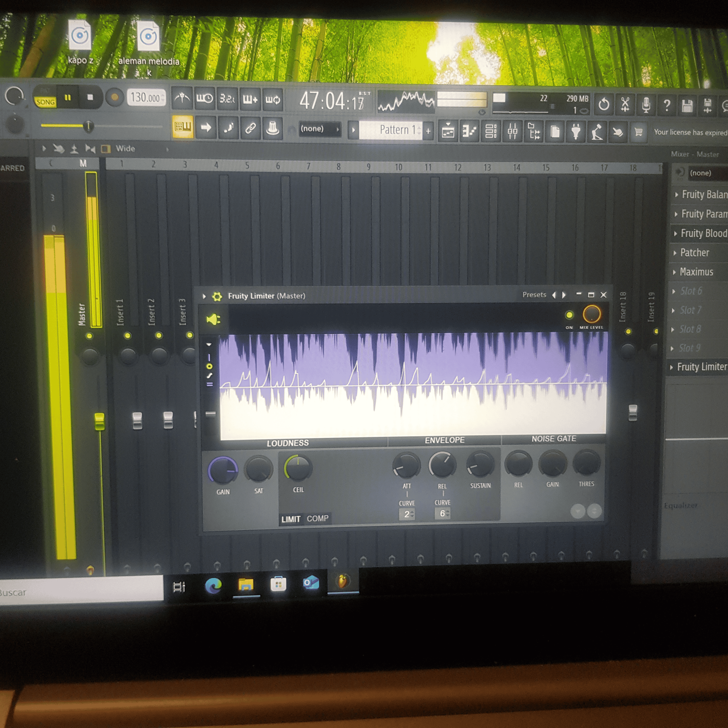Open the plugin picker plug icon
Screen dimensions: 728x728
coord(575,132)
